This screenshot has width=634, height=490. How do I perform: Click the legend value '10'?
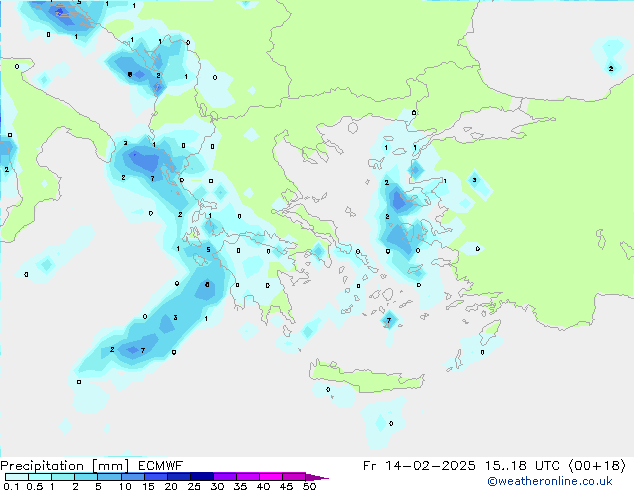click(x=125, y=486)
